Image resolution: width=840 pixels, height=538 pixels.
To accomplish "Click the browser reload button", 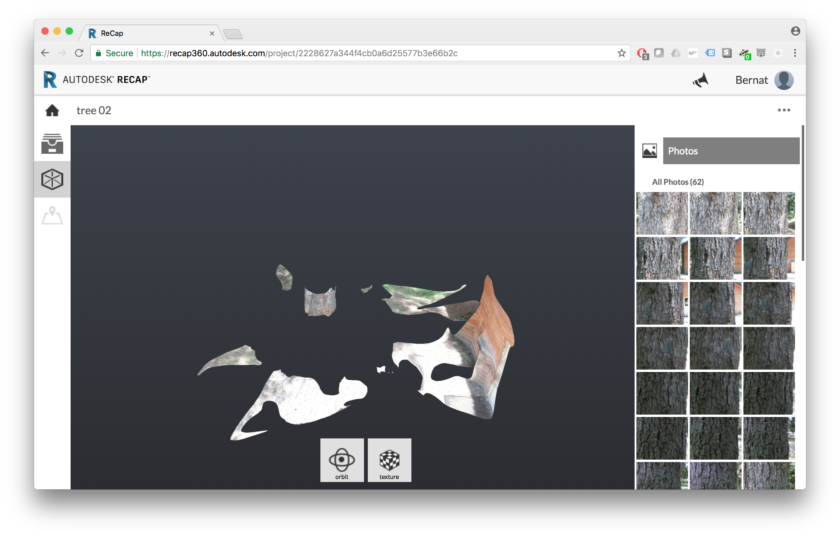I will (x=78, y=53).
